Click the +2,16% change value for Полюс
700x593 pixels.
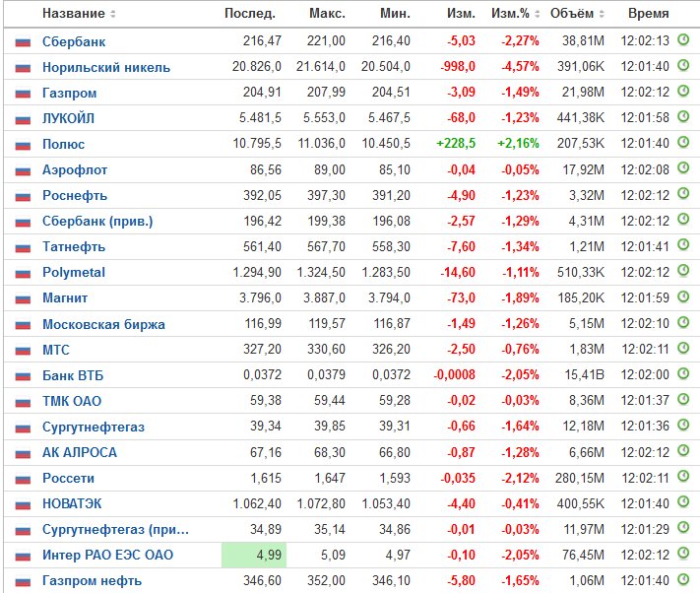click(x=518, y=144)
